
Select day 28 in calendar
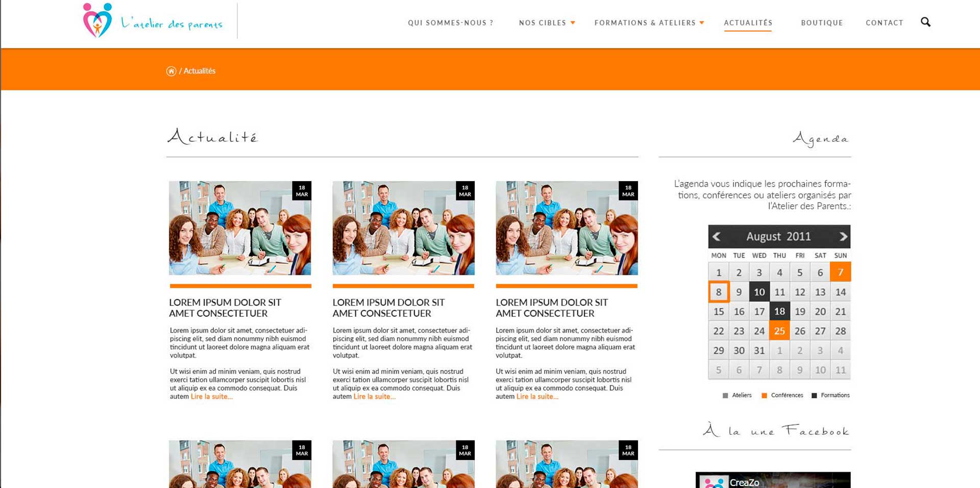coord(840,331)
